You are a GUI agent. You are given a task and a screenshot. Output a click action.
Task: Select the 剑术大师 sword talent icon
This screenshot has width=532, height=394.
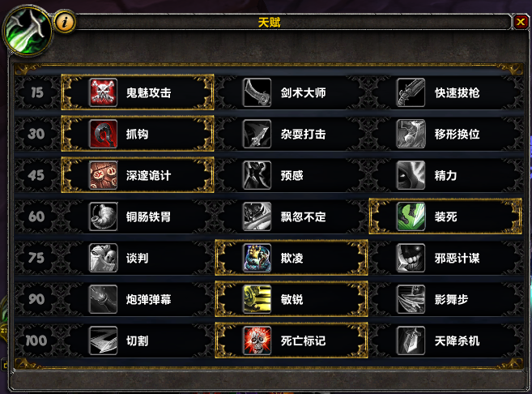tap(257, 92)
